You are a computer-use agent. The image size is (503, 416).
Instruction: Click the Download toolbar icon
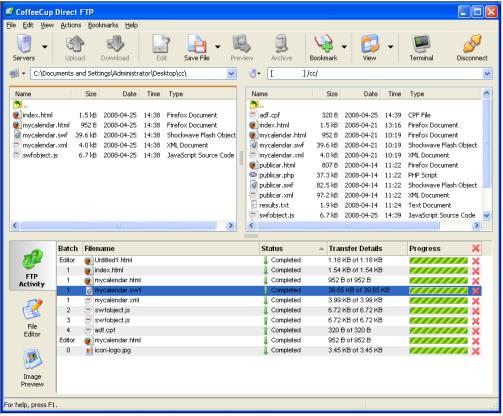115,44
